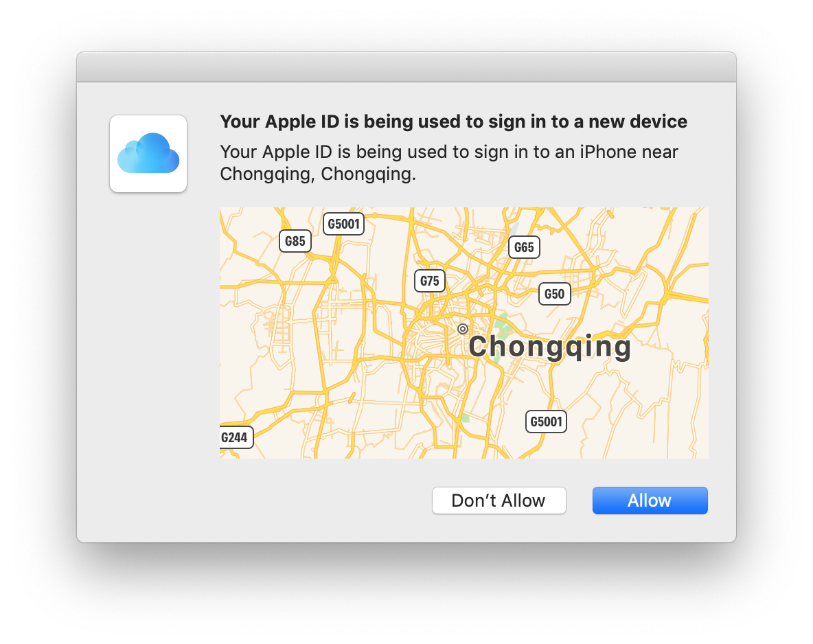The width and height of the screenshot is (813, 644).
Task: Click the dense road cluster west of the pin
Action: (x=431, y=337)
